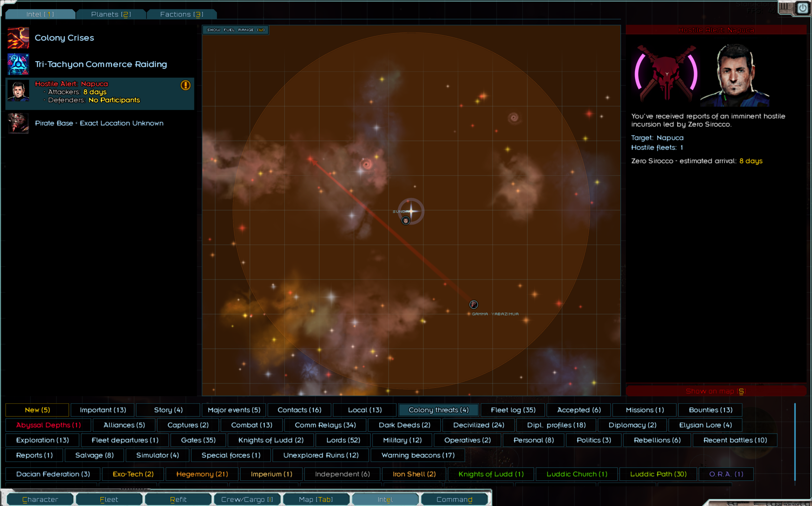Open the Colony Crises icon entry
812x506 pixels.
point(18,38)
